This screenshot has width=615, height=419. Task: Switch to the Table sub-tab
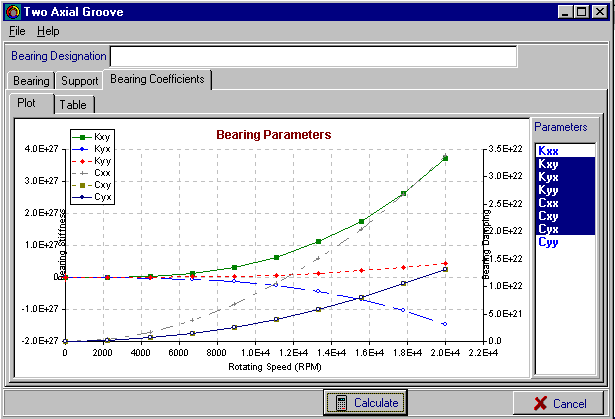(72, 104)
